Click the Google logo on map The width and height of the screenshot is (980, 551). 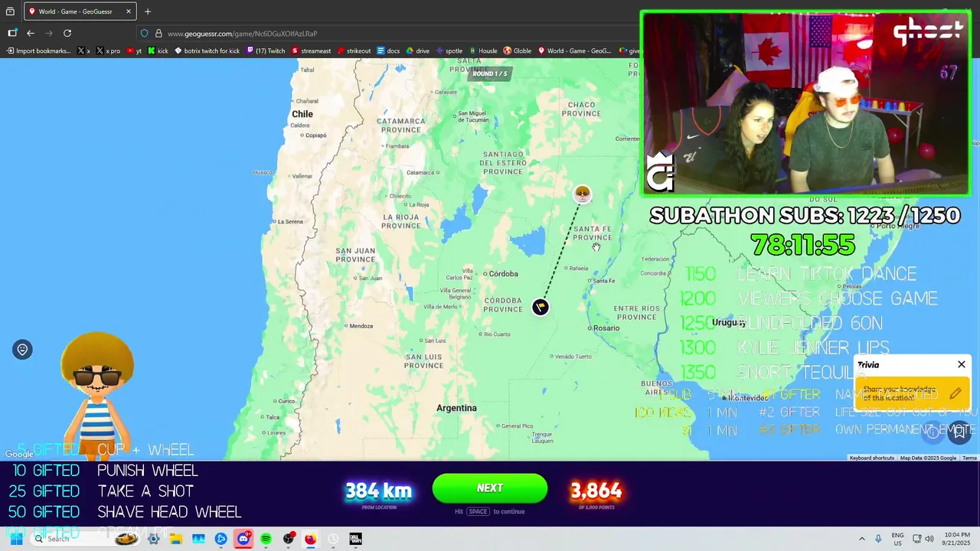click(x=19, y=454)
